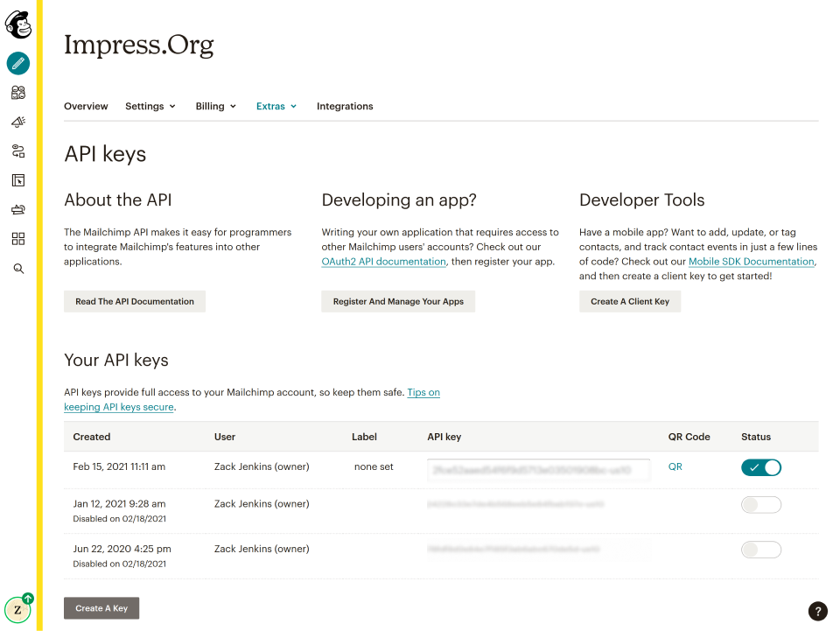Open OAuth2 API documentation link
Screen dimensions: 840x631
click(383, 262)
